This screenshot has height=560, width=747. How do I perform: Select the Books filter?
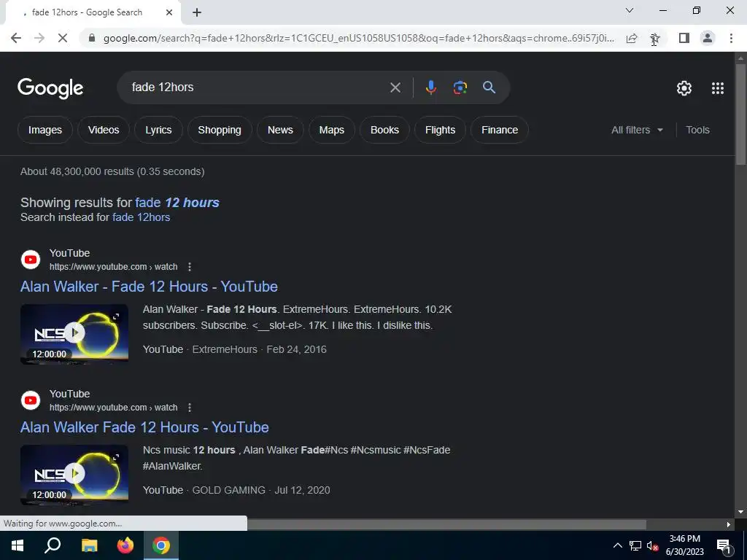384,130
